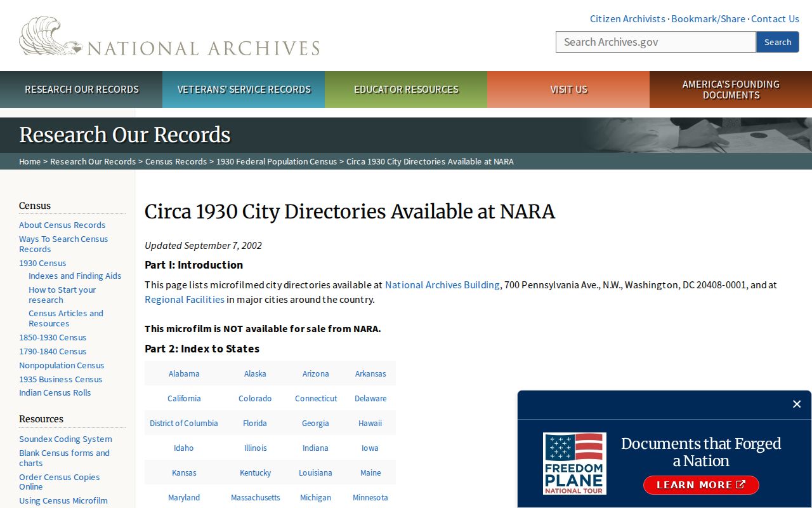The image size is (812, 508).
Task: Open Ways To Search Census Records
Action: pos(63,244)
